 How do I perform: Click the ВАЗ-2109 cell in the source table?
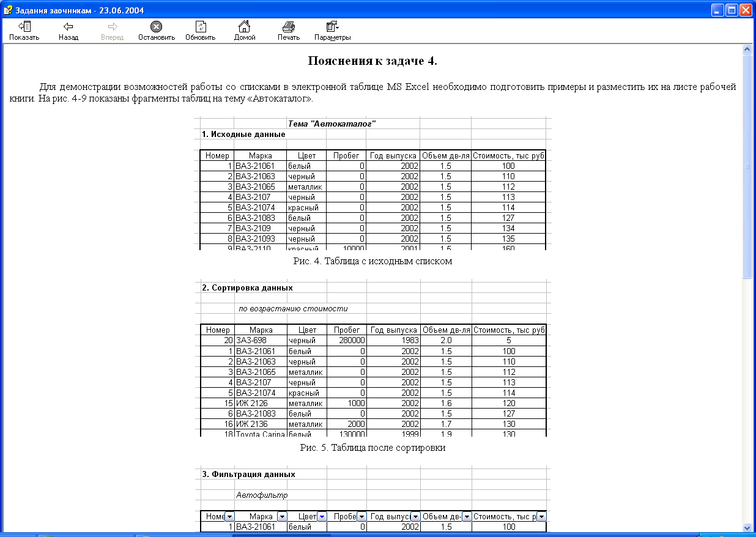(x=260, y=228)
